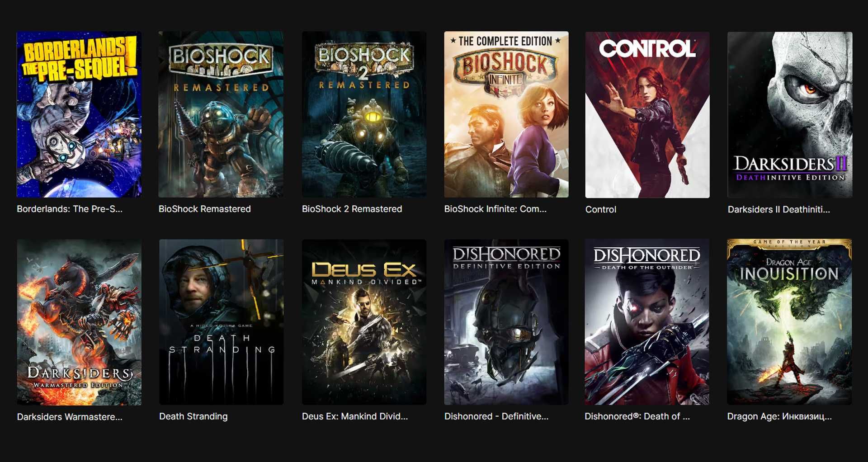Click the 'Darksiders II Deathiniti...' title
The height and width of the screenshot is (462, 868).
point(778,209)
